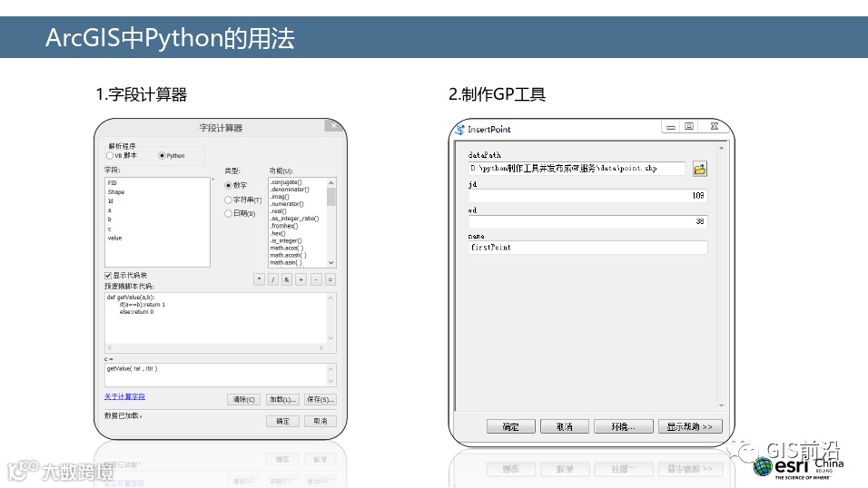Minimize the InsertPoint window
Image resolution: width=868 pixels, height=488 pixels.
click(x=671, y=127)
